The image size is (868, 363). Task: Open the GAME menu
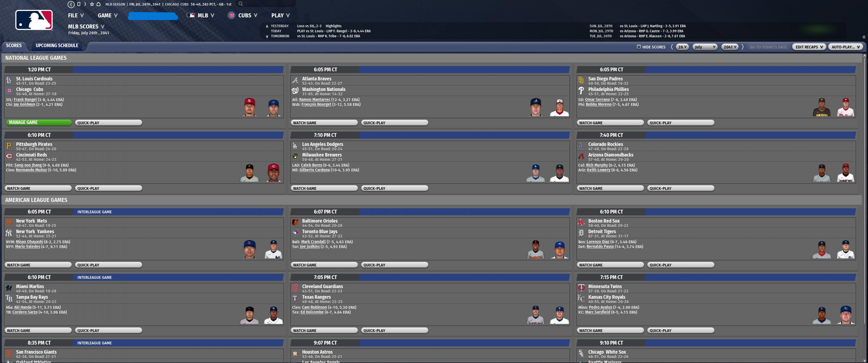point(108,15)
